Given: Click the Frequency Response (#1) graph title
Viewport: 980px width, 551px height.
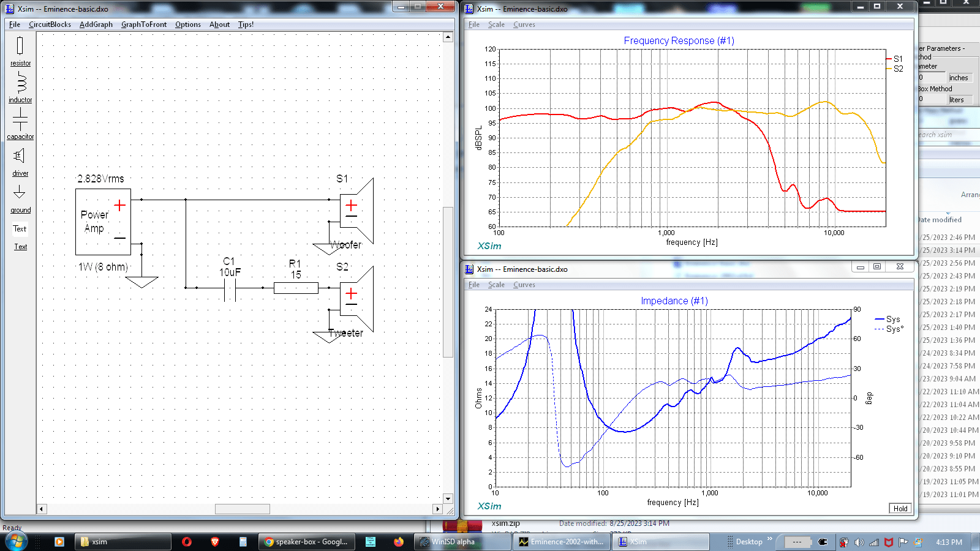Looking at the screenshot, I should pos(679,40).
